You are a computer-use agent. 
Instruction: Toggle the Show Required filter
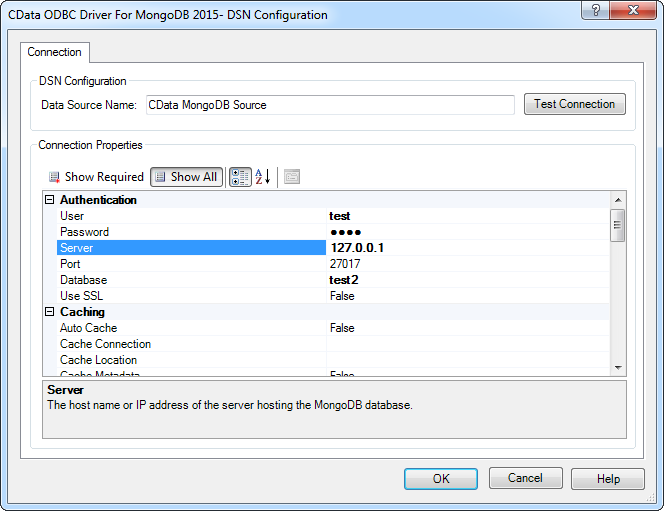click(x=96, y=177)
